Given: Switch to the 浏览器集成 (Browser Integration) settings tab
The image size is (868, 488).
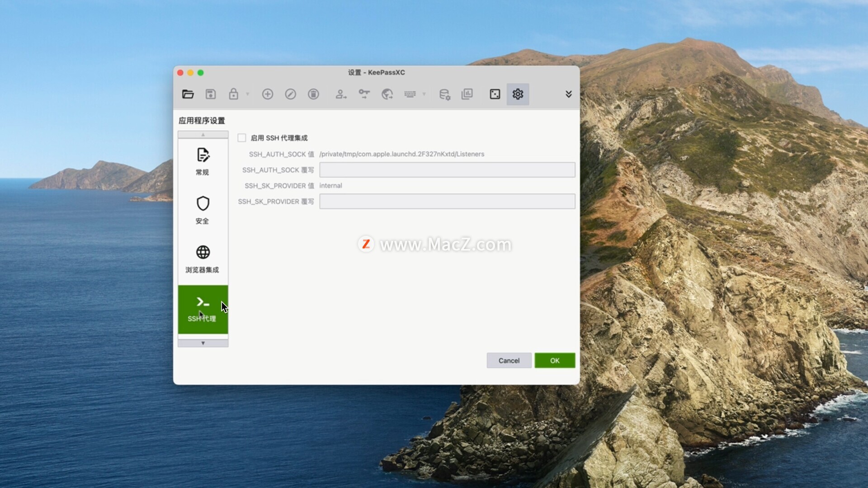Looking at the screenshot, I should 203,259.
